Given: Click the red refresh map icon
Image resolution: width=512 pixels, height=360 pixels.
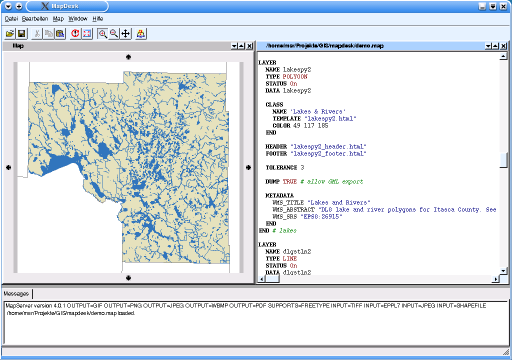Looking at the screenshot, I should click(x=76, y=34).
